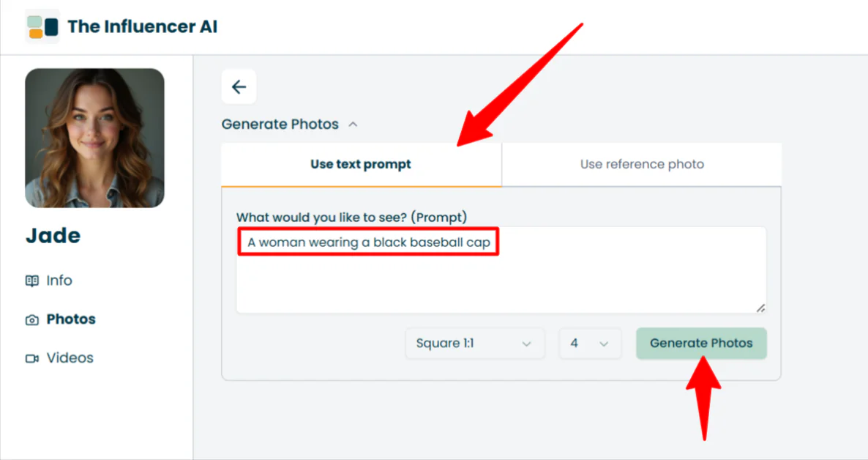
Task: Open the Info page link
Action: tap(59, 281)
